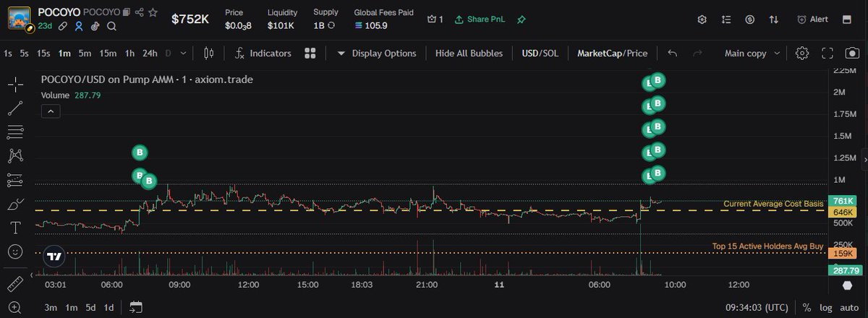Click the crown holders count icon
The height and width of the screenshot is (318, 868).
(435, 20)
